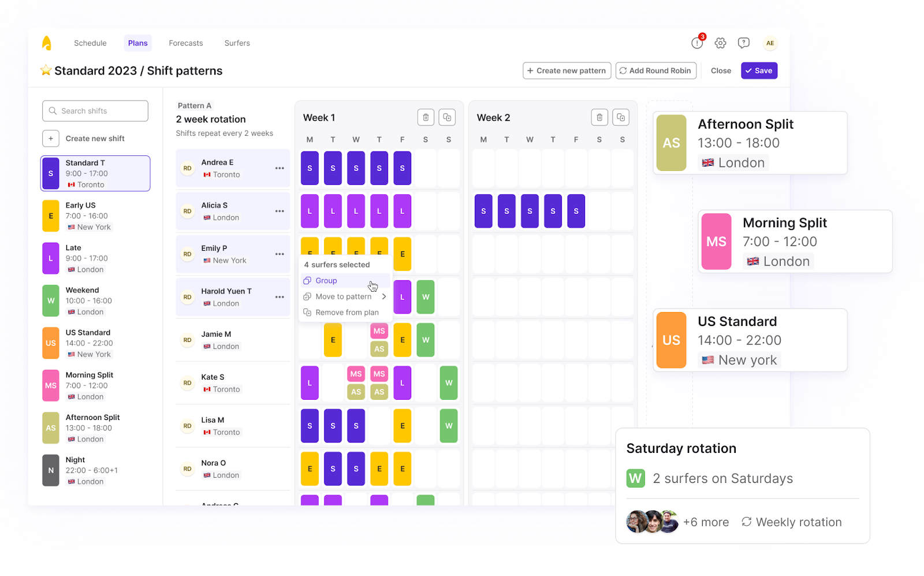Open the Forecasts tab
This screenshot has height=576, width=924.
(x=186, y=43)
